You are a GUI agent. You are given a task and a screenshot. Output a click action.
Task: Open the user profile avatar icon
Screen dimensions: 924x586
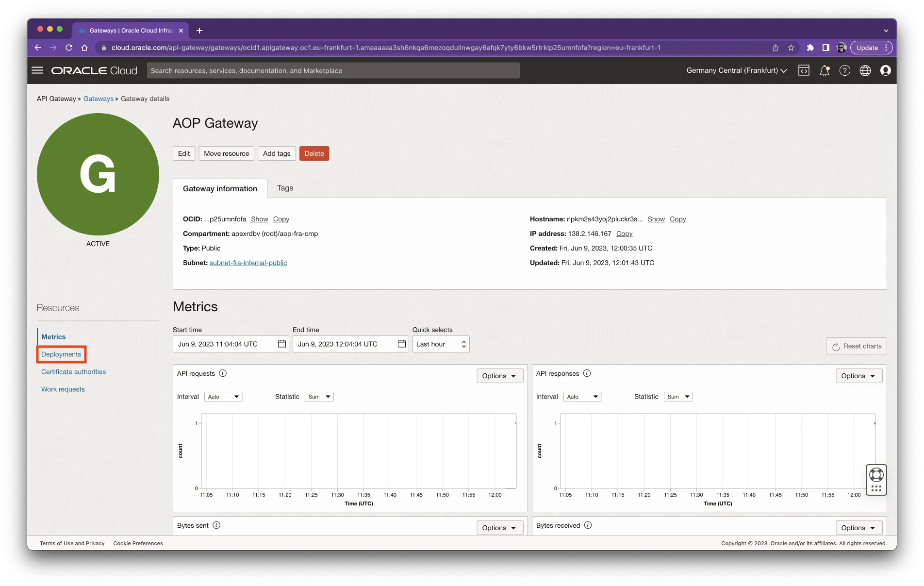coord(886,70)
